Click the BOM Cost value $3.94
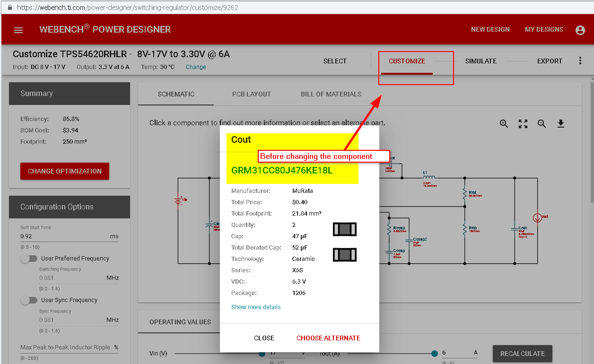594x364 pixels. pyautogui.click(x=70, y=130)
